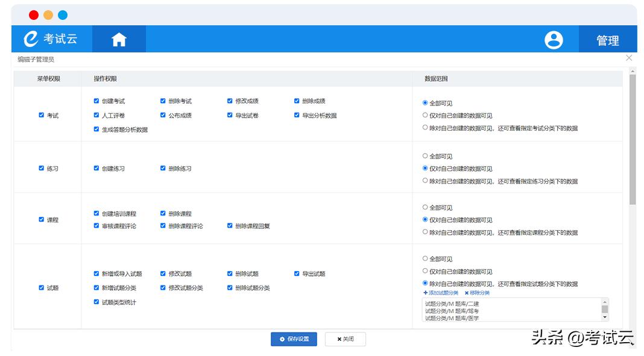The width and height of the screenshot is (644, 356).
Task: Close the 编辑子管理员 dialog with X icon
Action: (629, 58)
